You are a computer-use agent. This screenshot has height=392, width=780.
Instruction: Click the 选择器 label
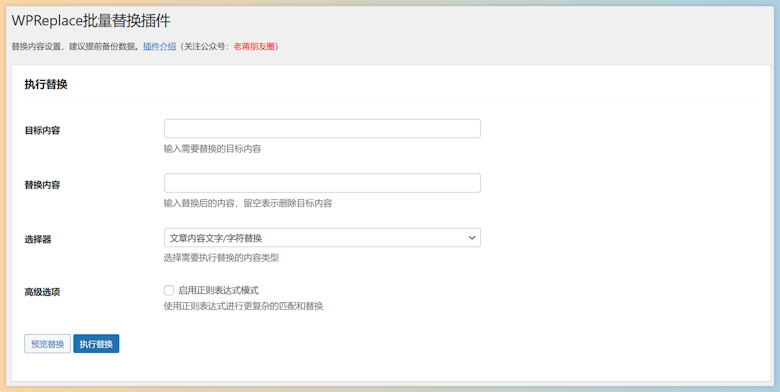[x=38, y=240]
